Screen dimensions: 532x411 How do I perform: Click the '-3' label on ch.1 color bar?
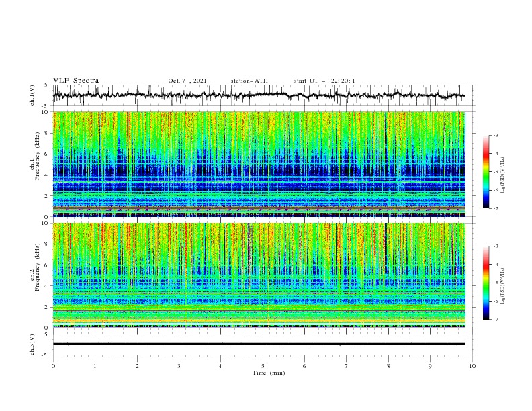point(495,135)
